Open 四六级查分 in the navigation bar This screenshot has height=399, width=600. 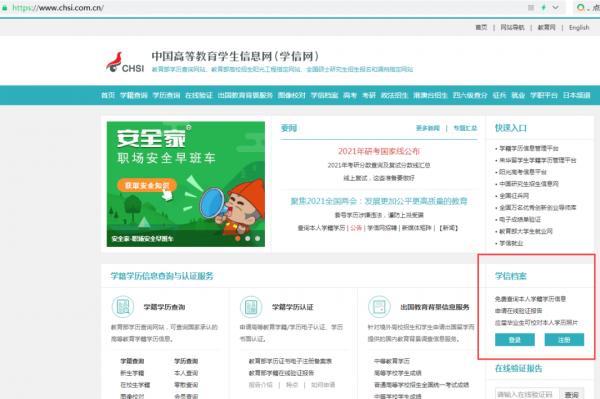click(x=470, y=95)
